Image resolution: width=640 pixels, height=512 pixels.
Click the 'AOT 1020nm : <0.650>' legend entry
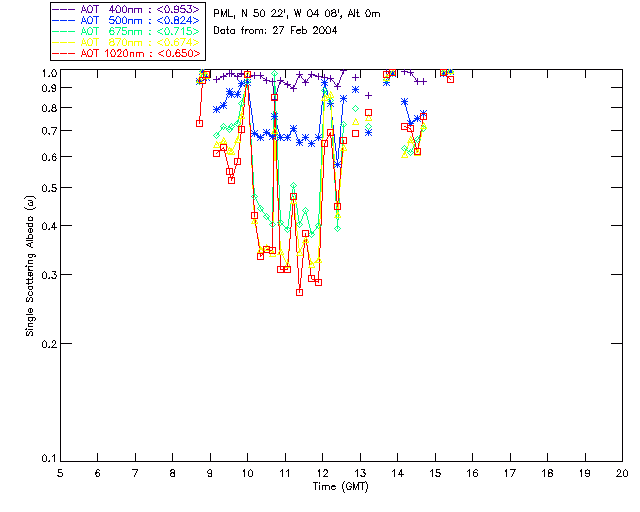pos(128,53)
